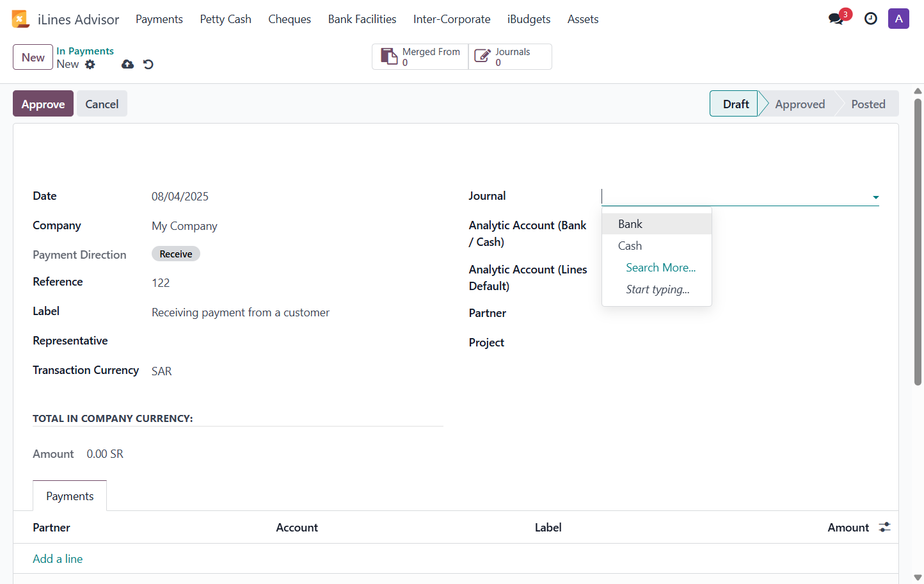The height and width of the screenshot is (584, 924).
Task: Edit the Label field text
Action: [241, 312]
